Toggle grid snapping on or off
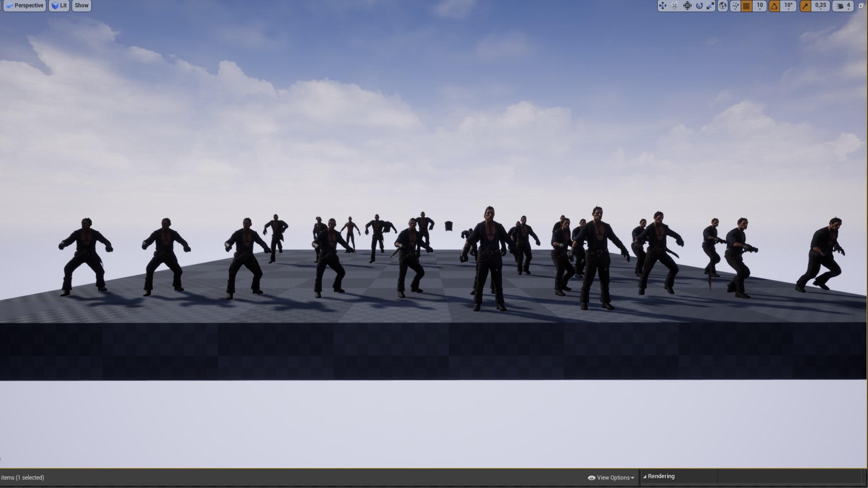 coord(746,5)
